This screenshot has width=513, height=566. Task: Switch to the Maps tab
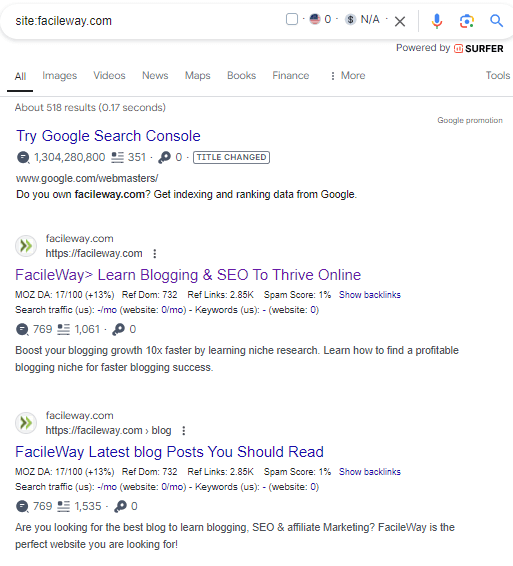197,75
